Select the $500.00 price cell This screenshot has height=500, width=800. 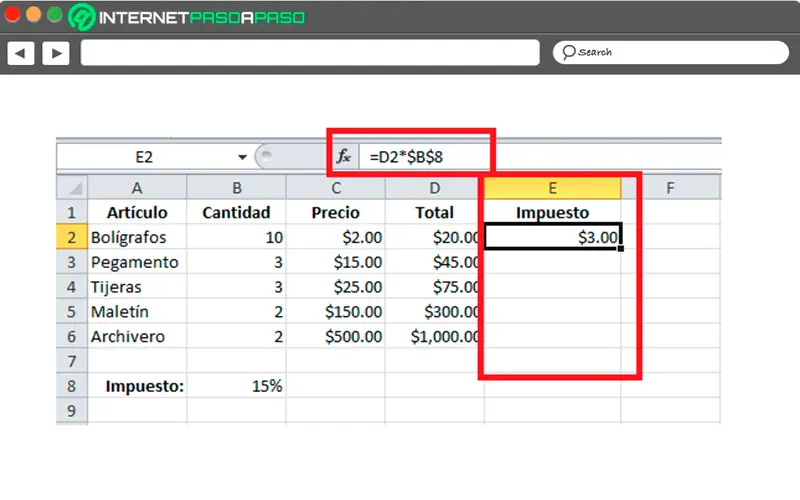[336, 336]
